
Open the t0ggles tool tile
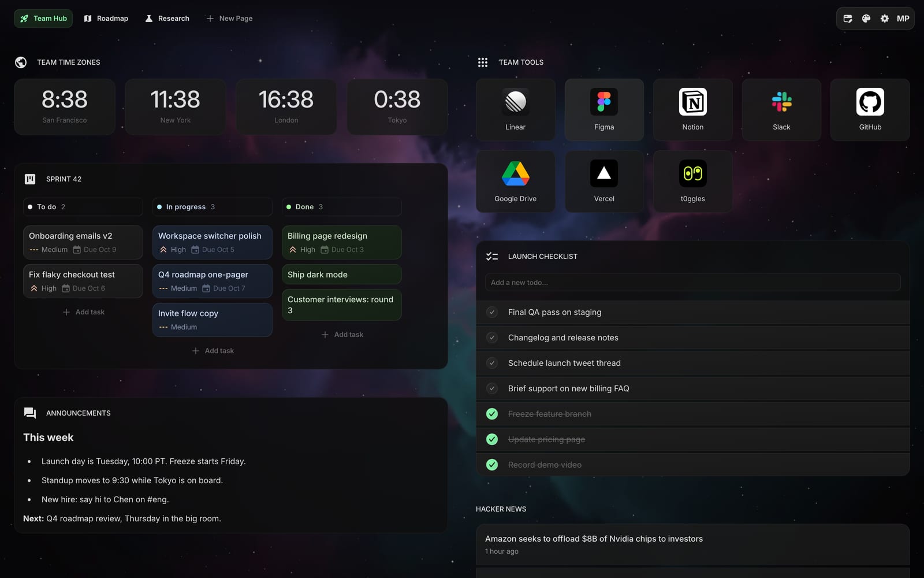tap(692, 181)
